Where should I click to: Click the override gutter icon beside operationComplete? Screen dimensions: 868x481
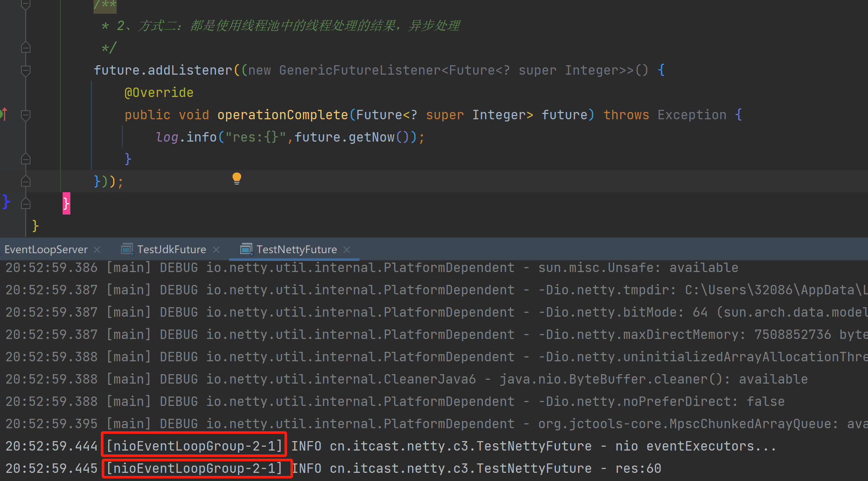click(x=4, y=114)
